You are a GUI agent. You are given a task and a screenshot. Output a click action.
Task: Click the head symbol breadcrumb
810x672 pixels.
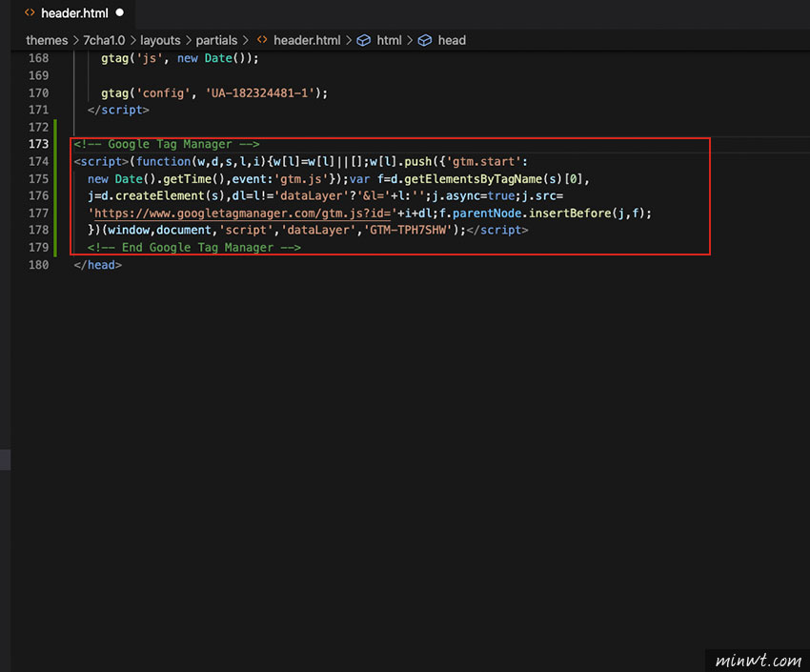click(x=452, y=40)
